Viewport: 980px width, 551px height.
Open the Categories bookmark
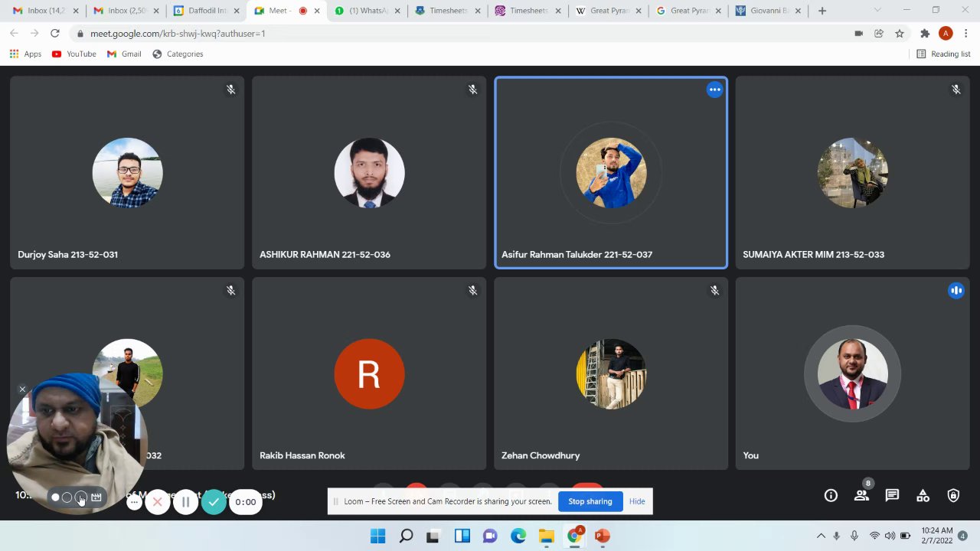tap(178, 54)
